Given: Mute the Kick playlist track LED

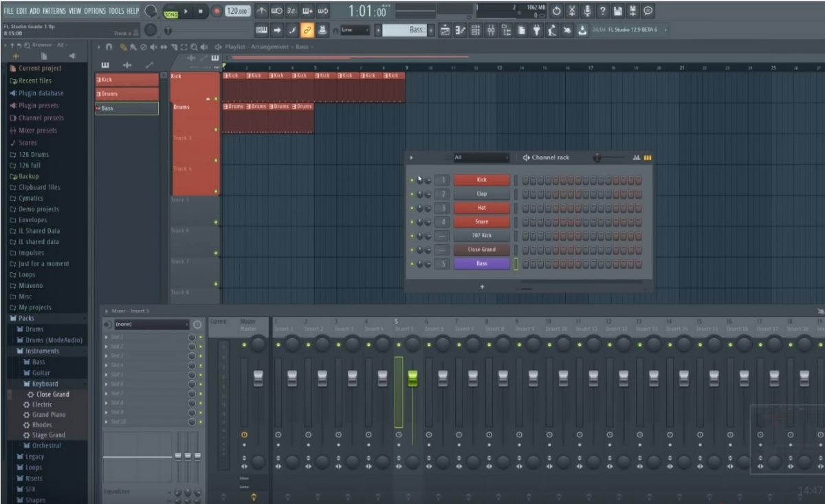Looking at the screenshot, I should 216,98.
